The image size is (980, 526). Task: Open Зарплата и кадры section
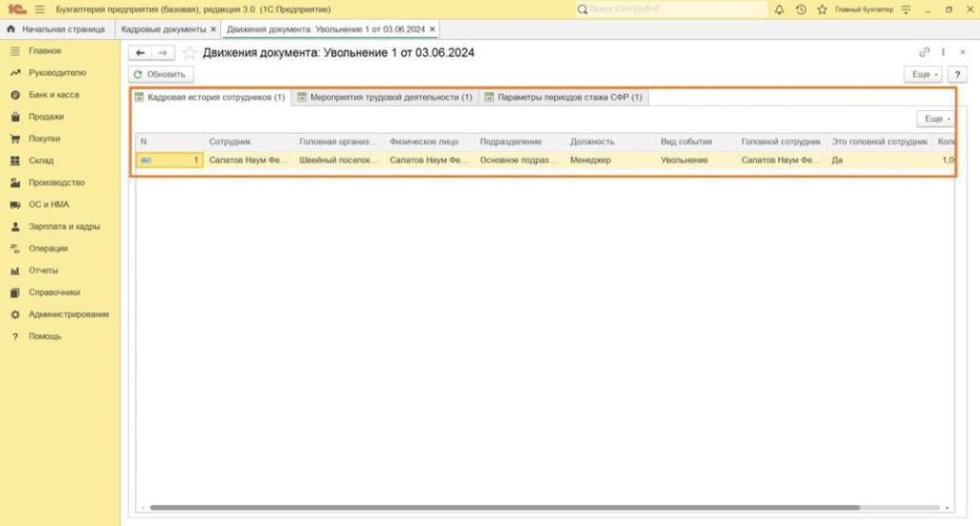pyautogui.click(x=63, y=227)
